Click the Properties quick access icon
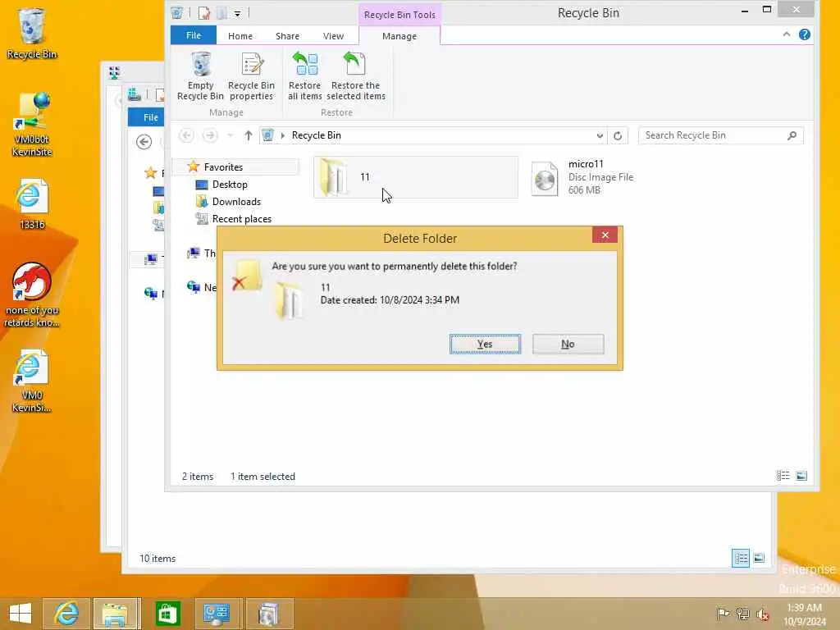The image size is (840, 630). (x=204, y=13)
